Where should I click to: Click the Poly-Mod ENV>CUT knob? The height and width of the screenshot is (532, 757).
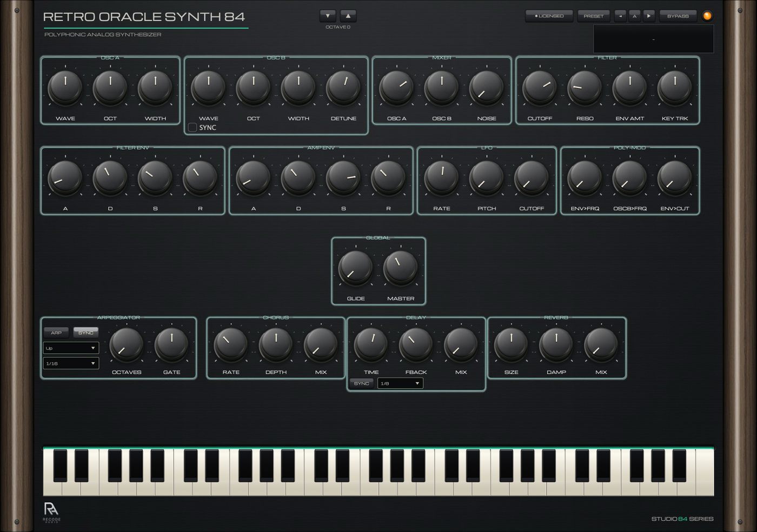[x=675, y=177]
